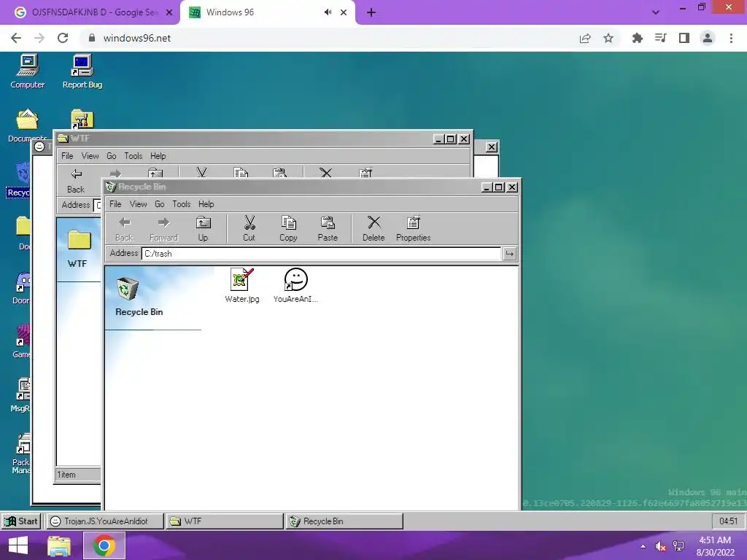
Task: Select the Water.jpg file
Action: (242, 285)
